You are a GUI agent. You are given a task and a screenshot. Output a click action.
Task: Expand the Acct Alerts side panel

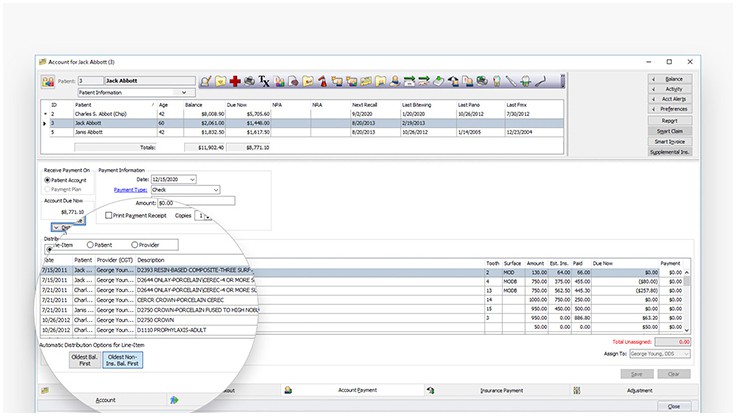point(670,99)
